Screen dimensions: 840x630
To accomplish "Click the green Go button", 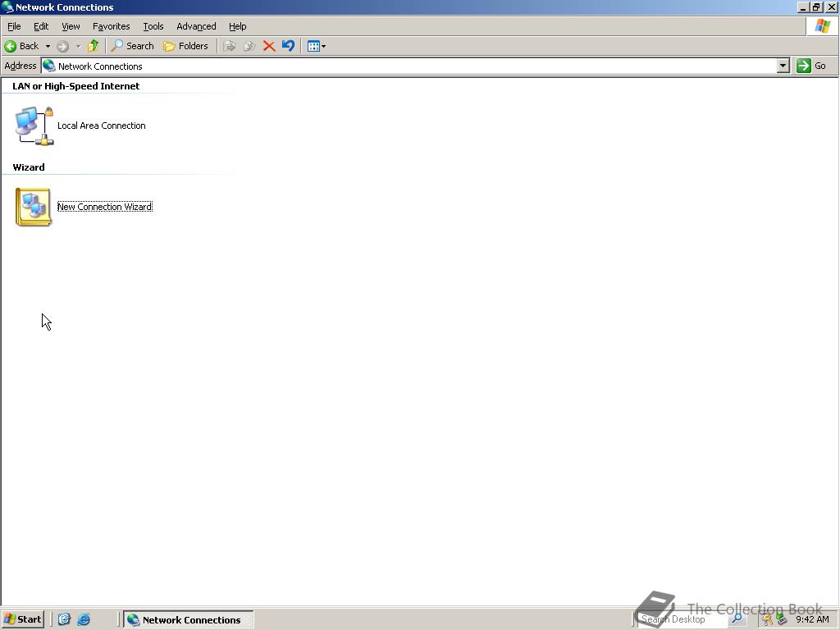I will tap(811, 66).
